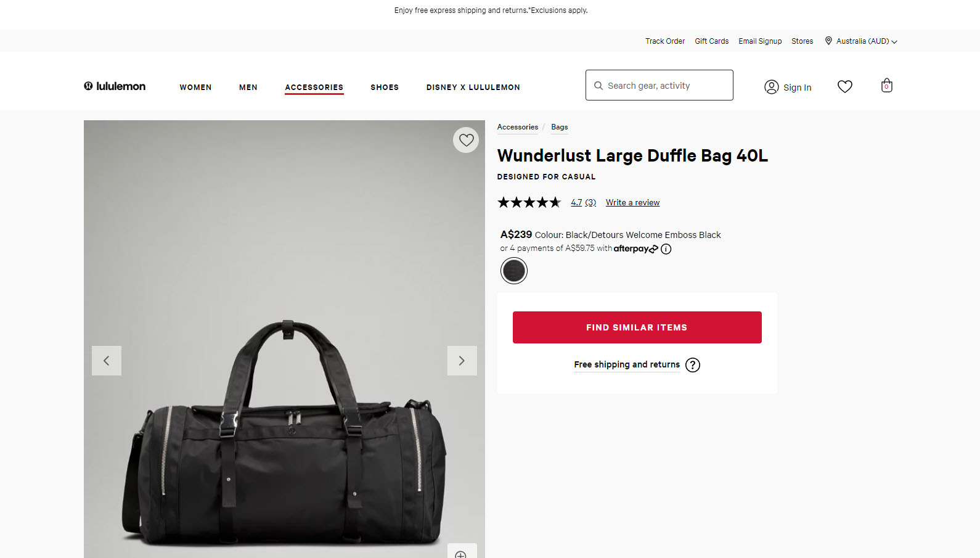Open Disney x Lululemon menu

click(x=473, y=88)
